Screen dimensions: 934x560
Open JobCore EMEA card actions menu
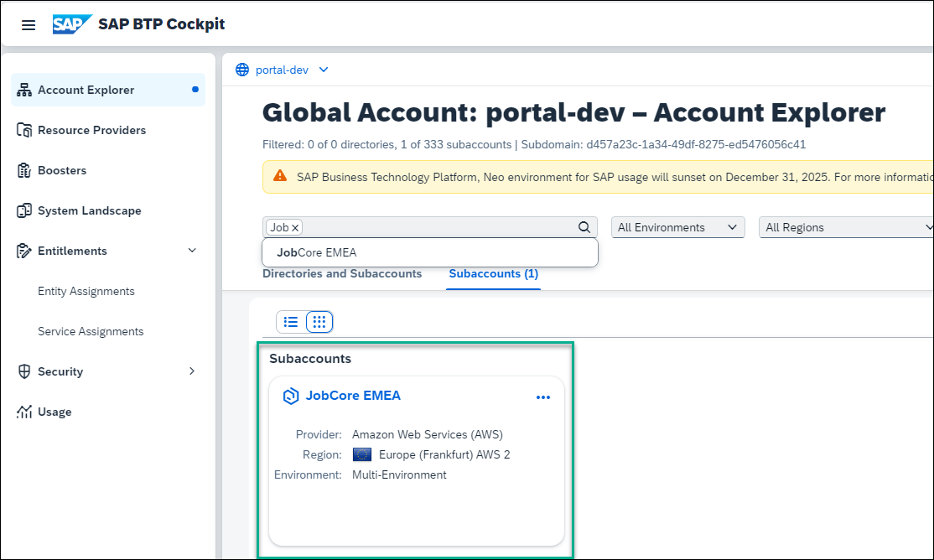[543, 397]
